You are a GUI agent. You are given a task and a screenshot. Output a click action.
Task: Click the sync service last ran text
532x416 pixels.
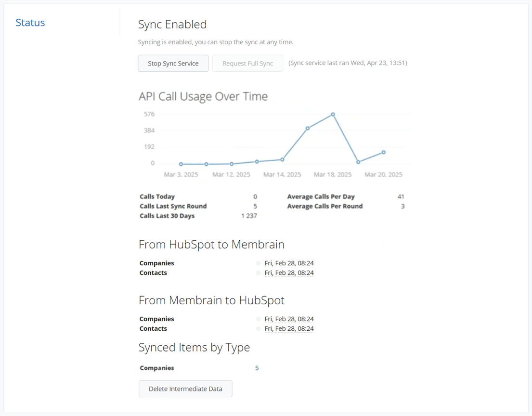coord(348,63)
